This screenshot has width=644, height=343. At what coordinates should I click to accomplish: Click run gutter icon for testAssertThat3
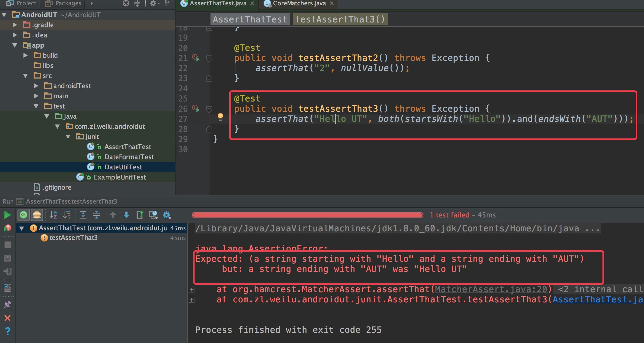click(196, 109)
